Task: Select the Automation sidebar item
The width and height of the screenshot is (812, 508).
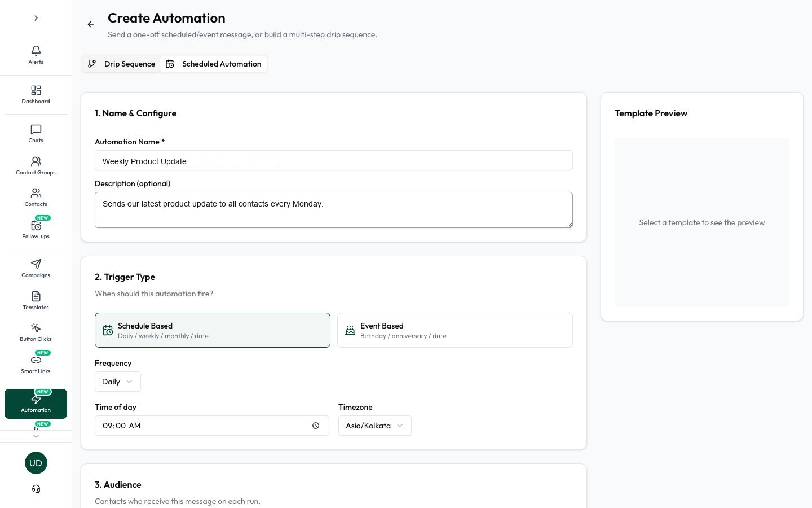Action: 36,404
